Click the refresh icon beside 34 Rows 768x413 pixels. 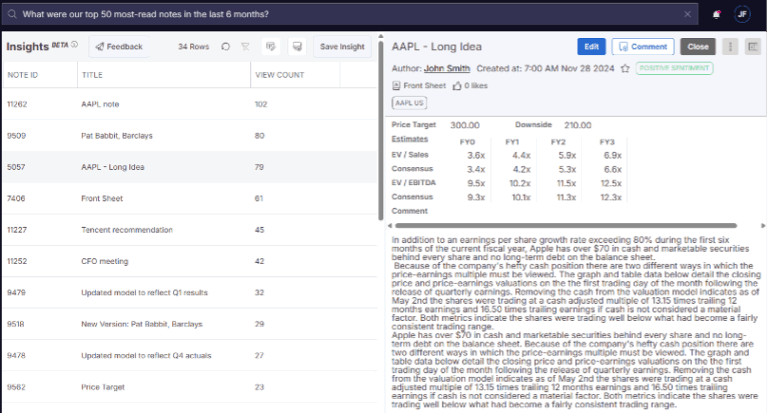click(x=225, y=47)
